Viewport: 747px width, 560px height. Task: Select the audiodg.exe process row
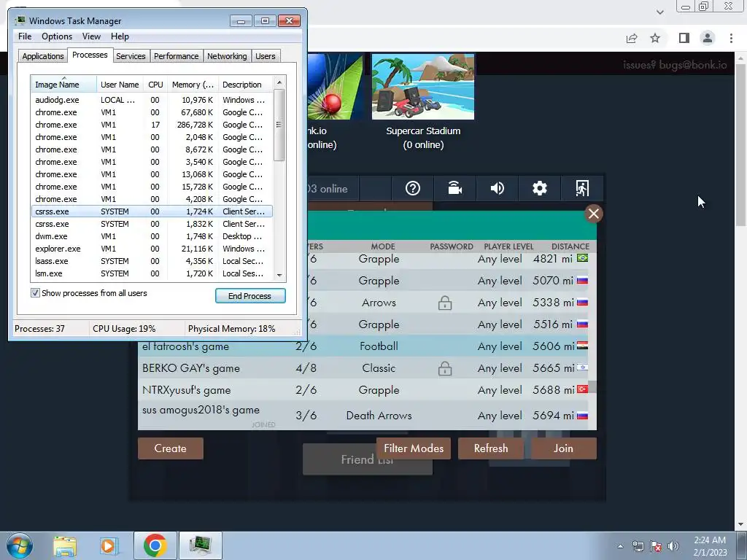[x=152, y=100]
